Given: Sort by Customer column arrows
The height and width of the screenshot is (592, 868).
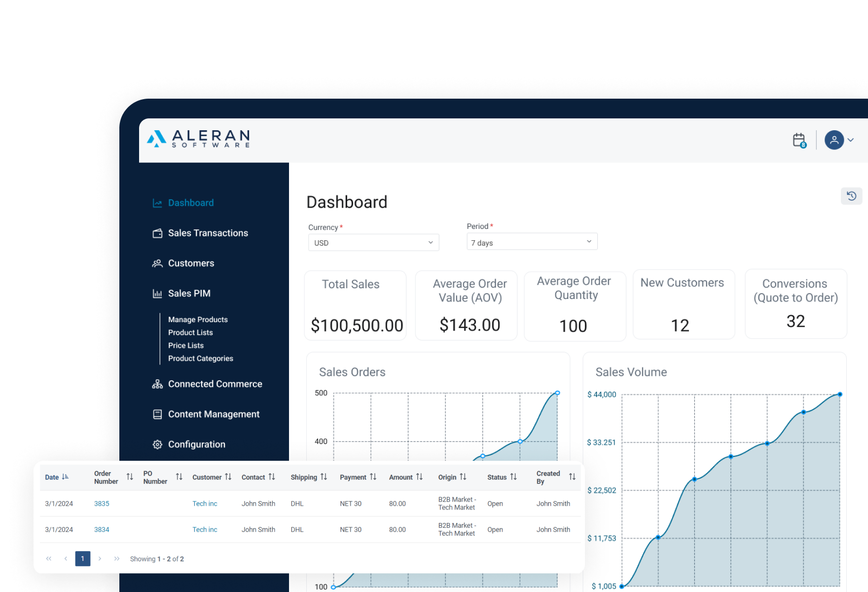Looking at the screenshot, I should pos(228,477).
